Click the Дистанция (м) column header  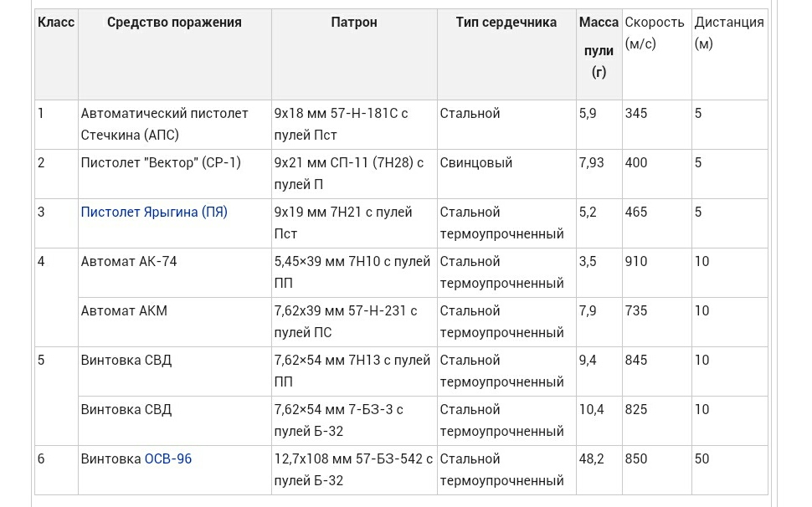tap(729, 33)
